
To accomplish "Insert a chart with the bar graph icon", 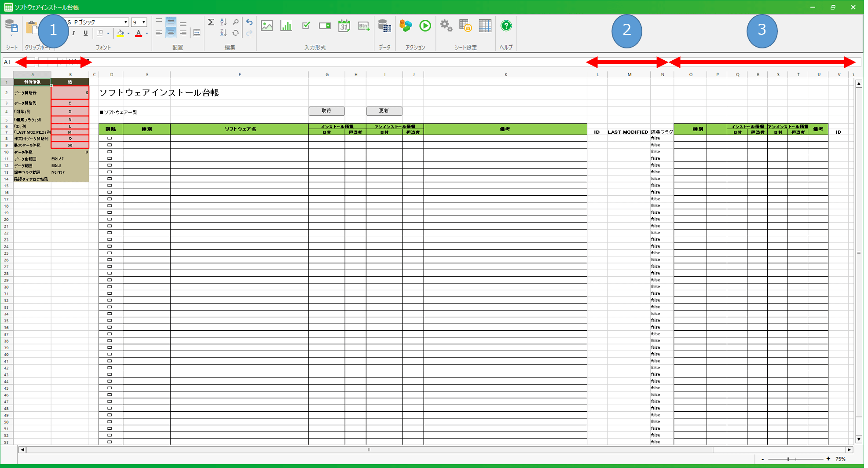I will pyautogui.click(x=286, y=26).
